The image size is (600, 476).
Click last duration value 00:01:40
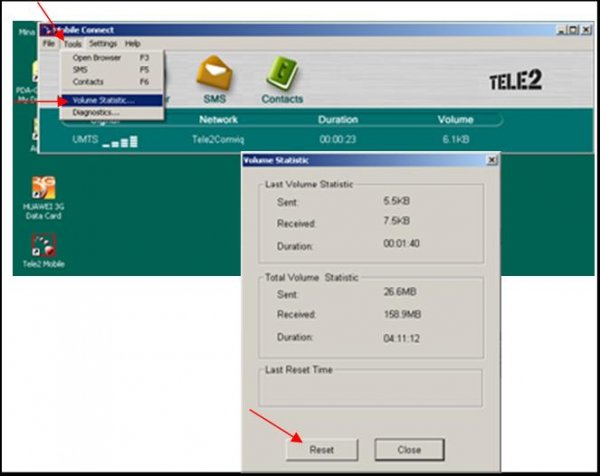[401, 243]
